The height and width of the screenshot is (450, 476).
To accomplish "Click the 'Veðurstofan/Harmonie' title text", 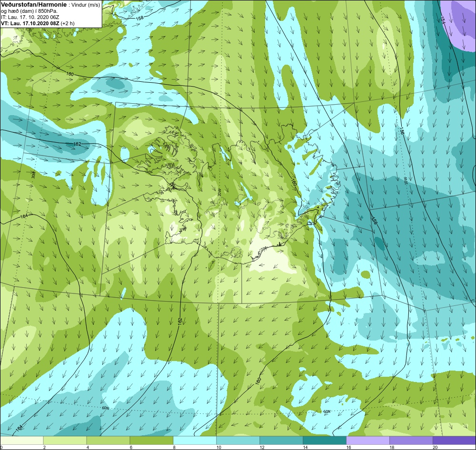I will pyautogui.click(x=34, y=5).
